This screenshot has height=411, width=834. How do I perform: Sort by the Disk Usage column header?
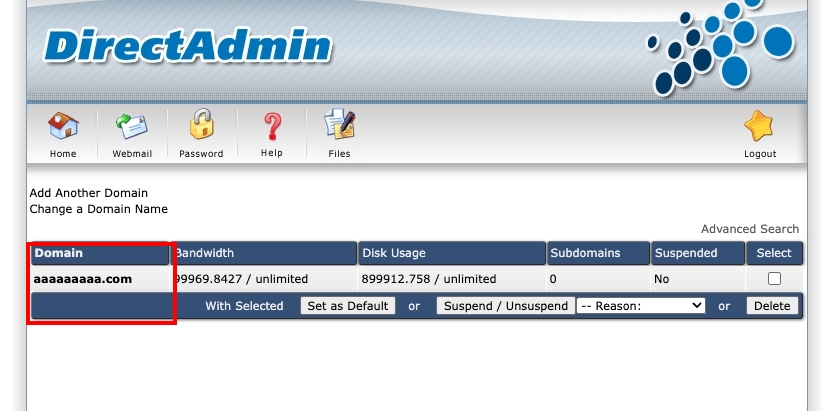[452, 253]
